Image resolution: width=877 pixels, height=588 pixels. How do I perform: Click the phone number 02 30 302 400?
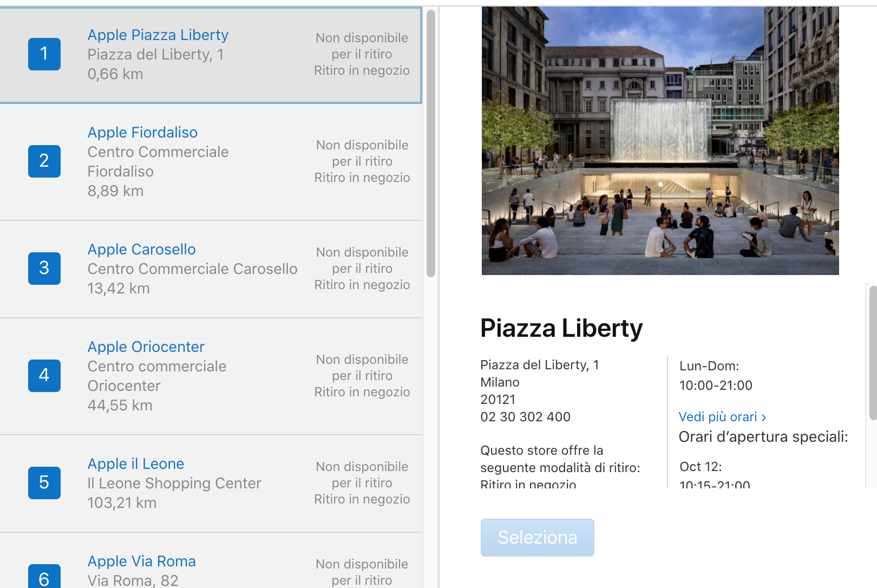[526, 417]
